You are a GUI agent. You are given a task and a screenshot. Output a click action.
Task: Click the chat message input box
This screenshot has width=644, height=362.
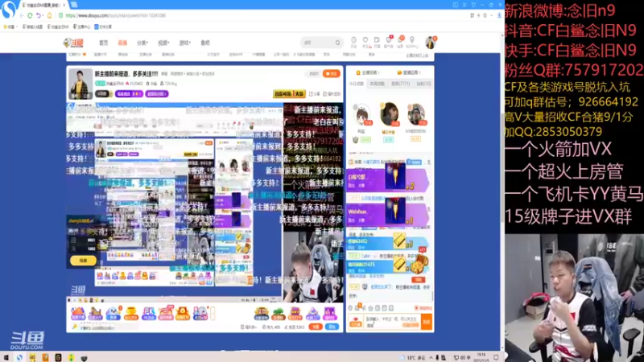[x=392, y=322]
